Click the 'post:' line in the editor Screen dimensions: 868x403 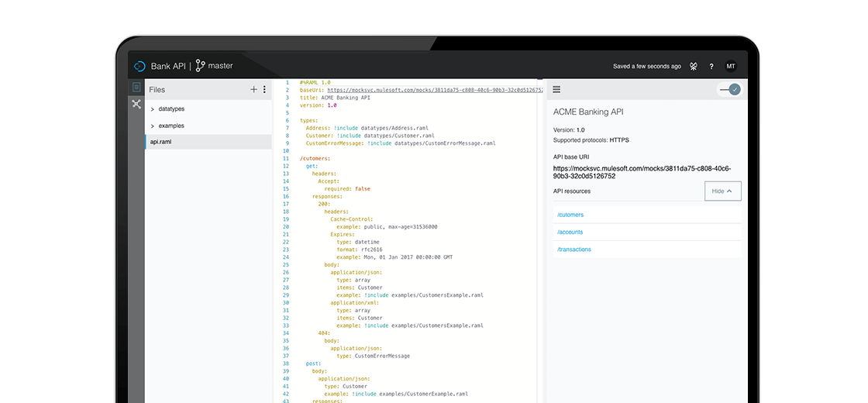coord(313,363)
